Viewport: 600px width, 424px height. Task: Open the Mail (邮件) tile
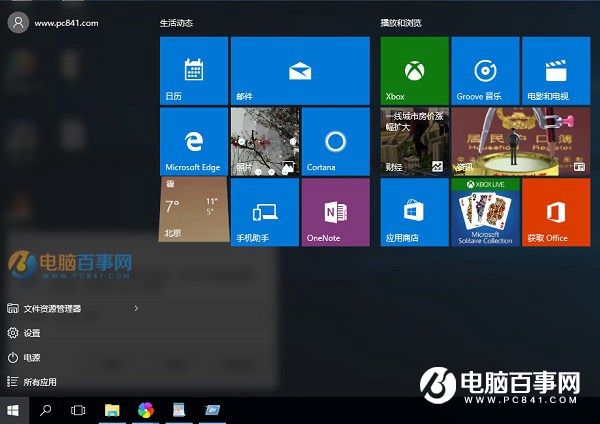tap(300, 71)
